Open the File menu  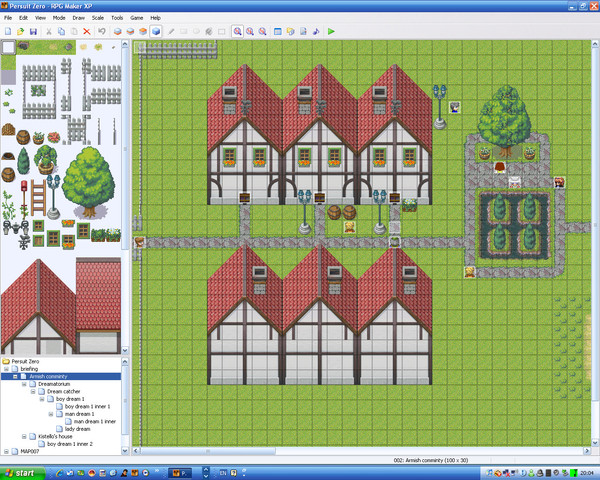(8, 18)
